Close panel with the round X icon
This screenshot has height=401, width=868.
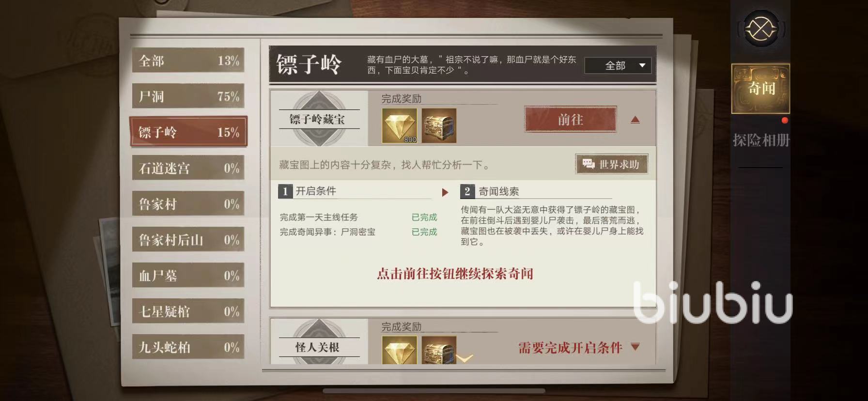tap(760, 29)
